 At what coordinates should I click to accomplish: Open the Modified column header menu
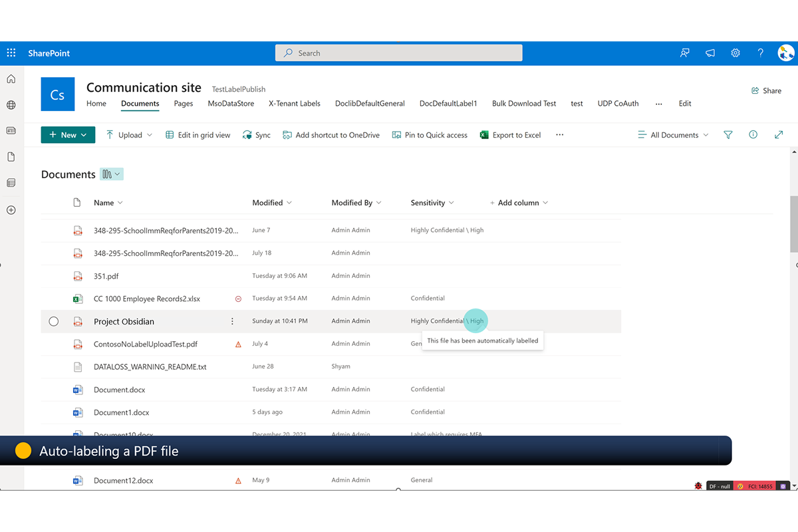click(272, 203)
